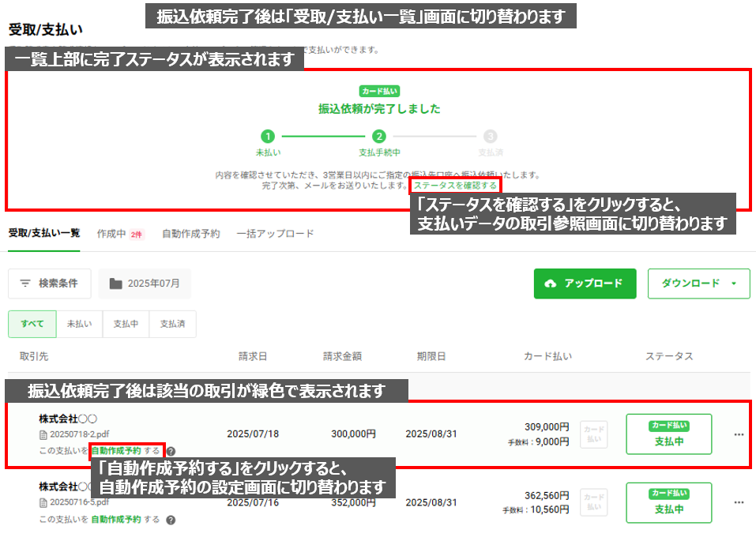This screenshot has height=541, width=756.
Task: Click the ステータスを確認する link
Action: [x=455, y=186]
